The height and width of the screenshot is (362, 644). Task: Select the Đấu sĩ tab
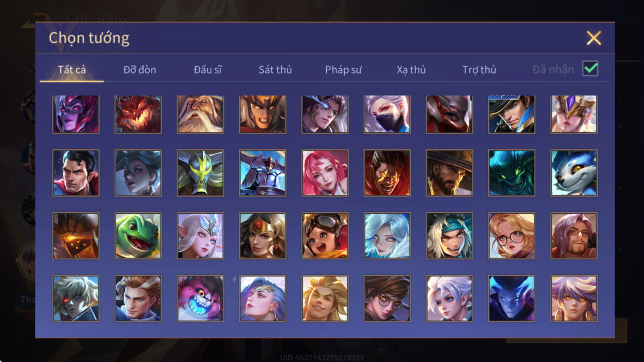pos(207,70)
